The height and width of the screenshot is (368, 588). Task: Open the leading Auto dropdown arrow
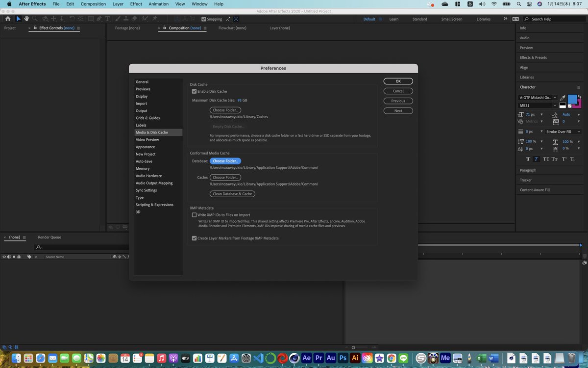coord(578,114)
